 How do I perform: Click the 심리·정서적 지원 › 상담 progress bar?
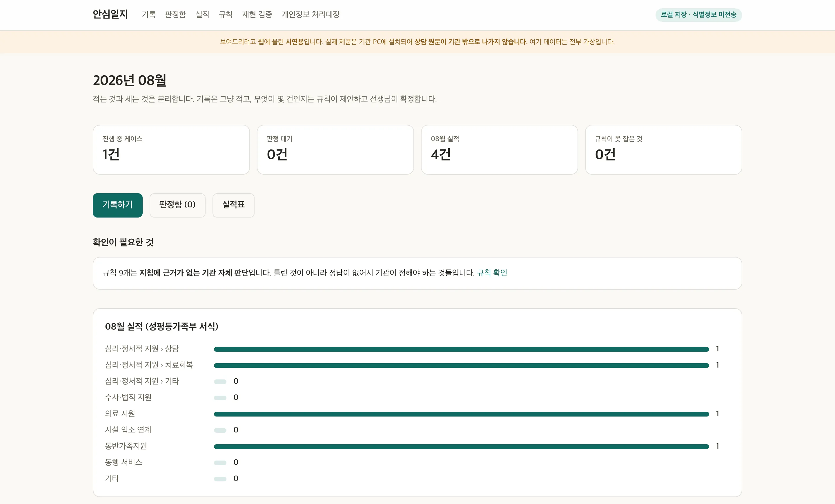click(x=461, y=349)
